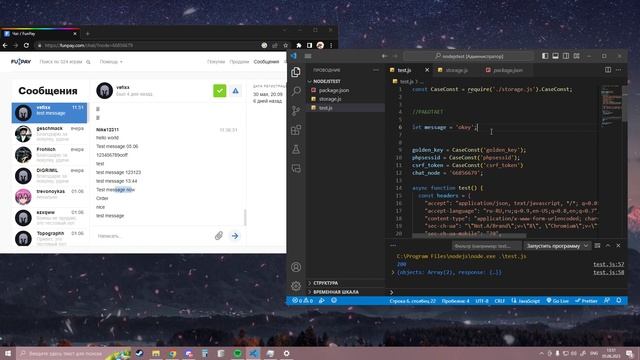Switch to the storage.js editor tab
The height and width of the screenshot is (360, 640).
[456, 70]
